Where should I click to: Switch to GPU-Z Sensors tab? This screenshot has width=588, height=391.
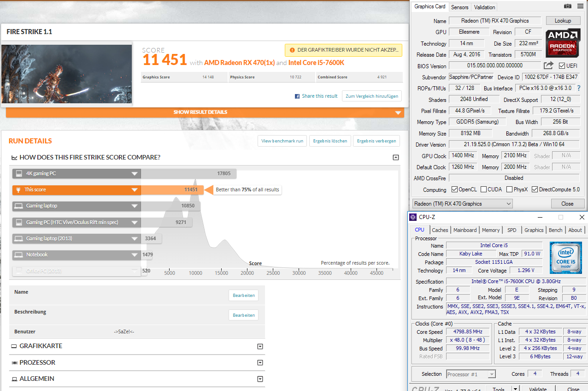(459, 7)
